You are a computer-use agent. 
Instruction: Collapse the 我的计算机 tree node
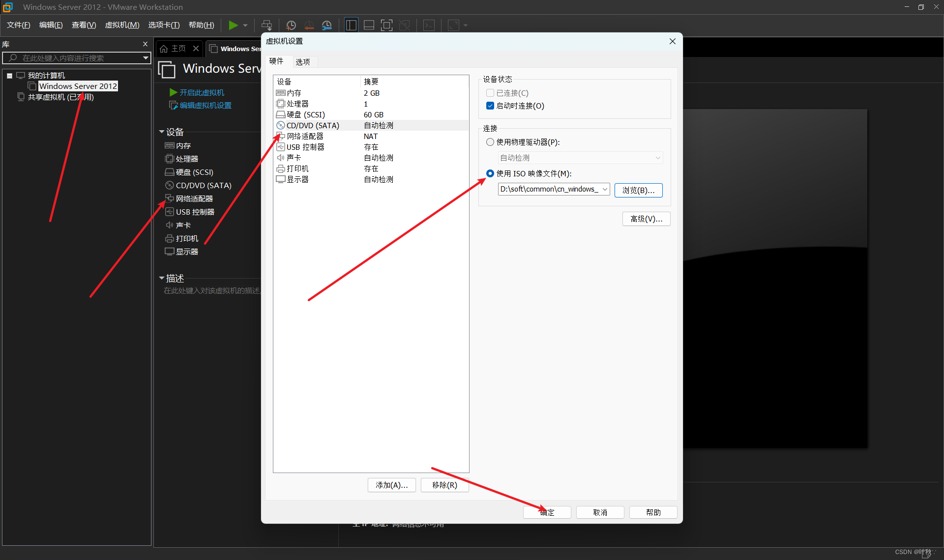click(x=9, y=76)
